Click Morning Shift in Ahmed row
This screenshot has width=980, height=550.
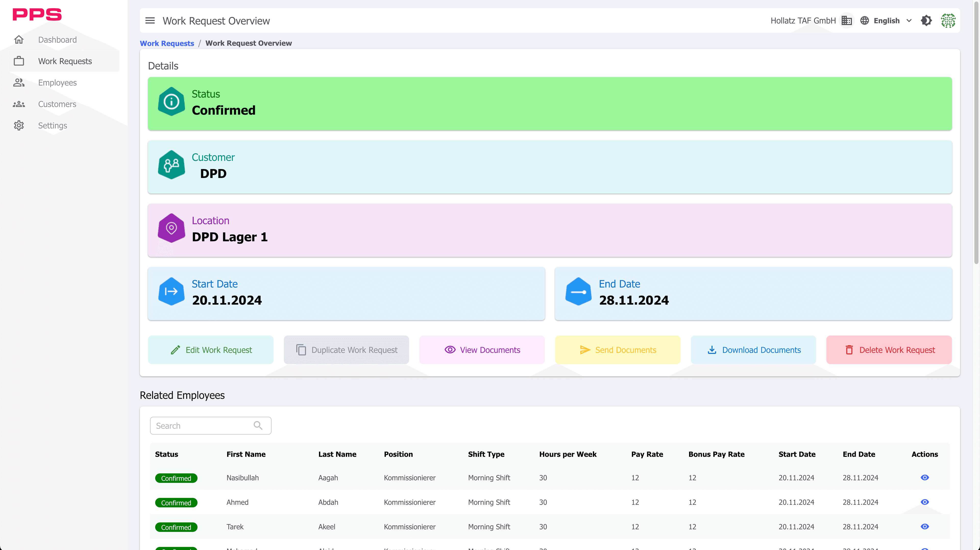(489, 502)
